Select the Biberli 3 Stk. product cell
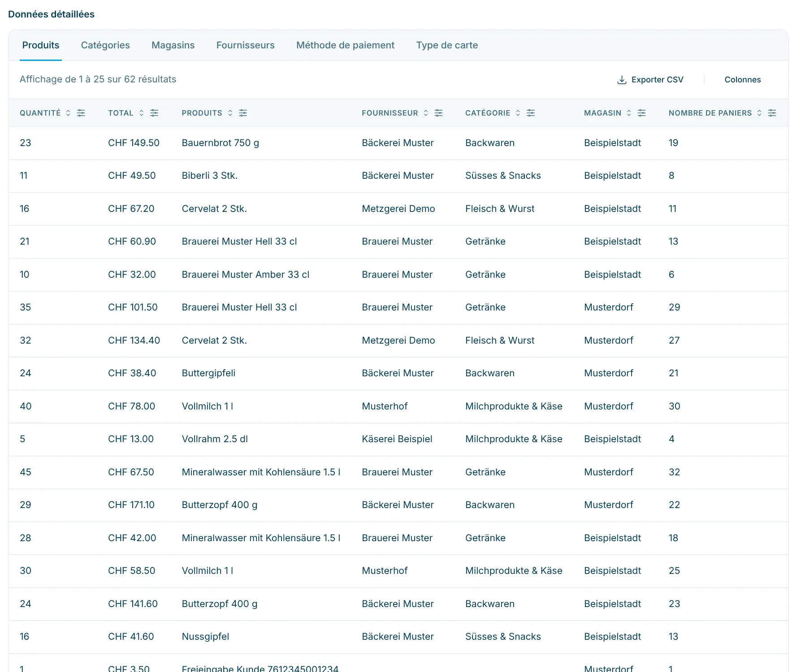 (210, 176)
